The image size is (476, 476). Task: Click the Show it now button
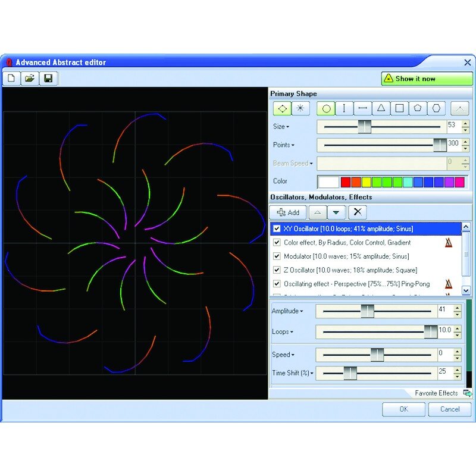click(x=427, y=79)
